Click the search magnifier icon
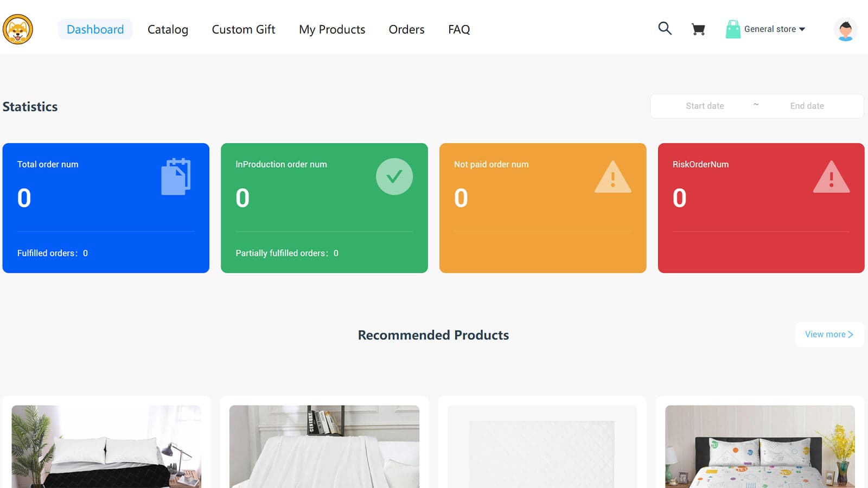868x488 pixels. coord(665,28)
